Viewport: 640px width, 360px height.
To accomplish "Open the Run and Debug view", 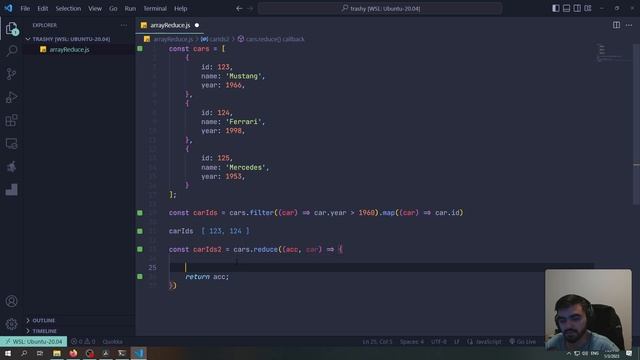I will pos(11,97).
